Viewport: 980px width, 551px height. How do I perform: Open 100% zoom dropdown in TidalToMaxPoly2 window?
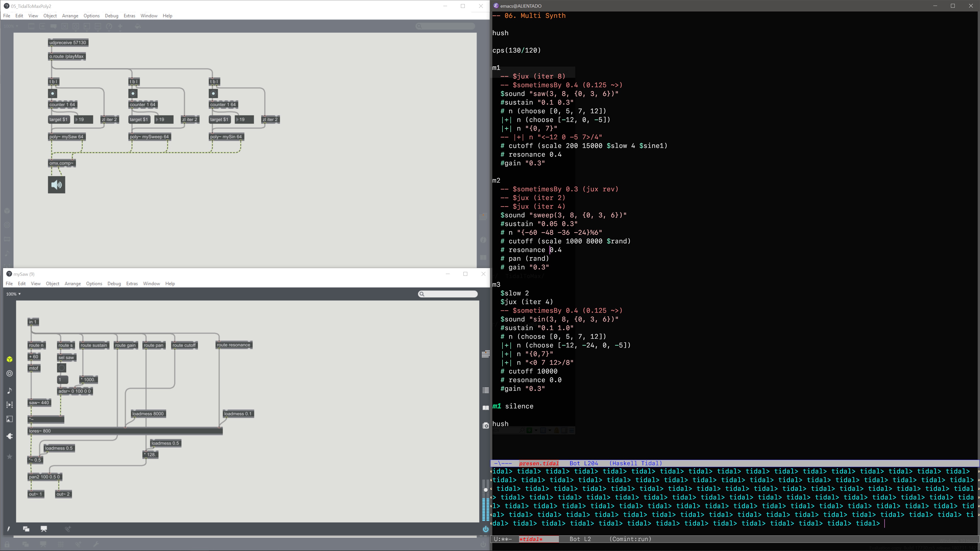11,26
